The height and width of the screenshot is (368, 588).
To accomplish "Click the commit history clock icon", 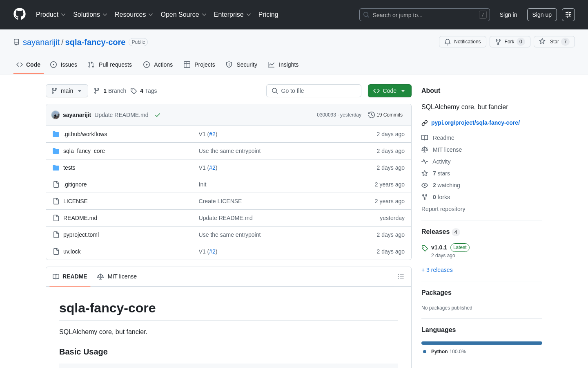I will point(372,115).
